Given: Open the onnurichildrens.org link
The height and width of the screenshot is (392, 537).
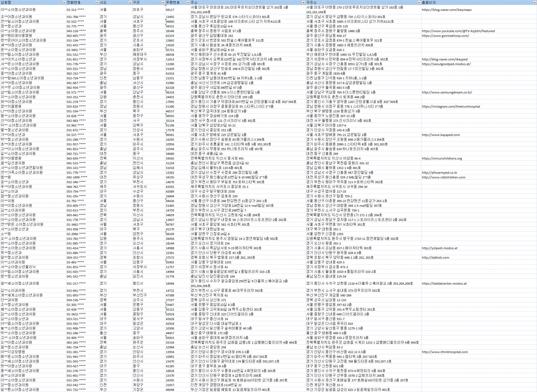Looking at the screenshot, I should tap(442, 158).
